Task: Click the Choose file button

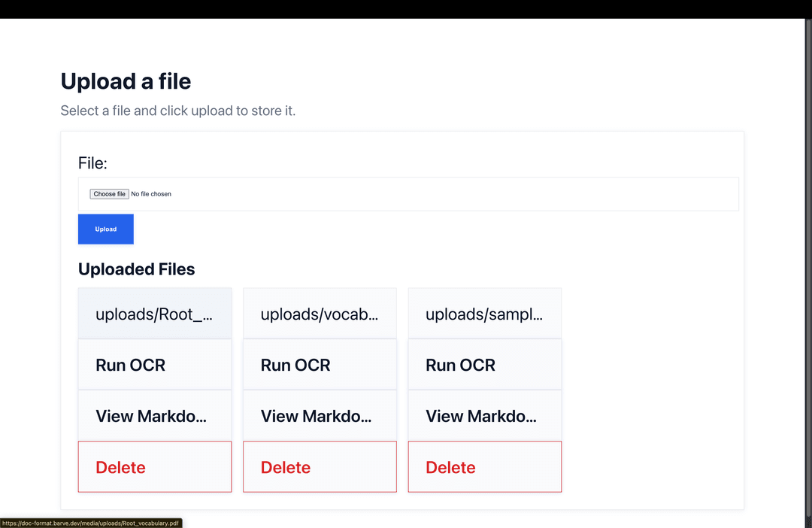Action: coord(108,193)
